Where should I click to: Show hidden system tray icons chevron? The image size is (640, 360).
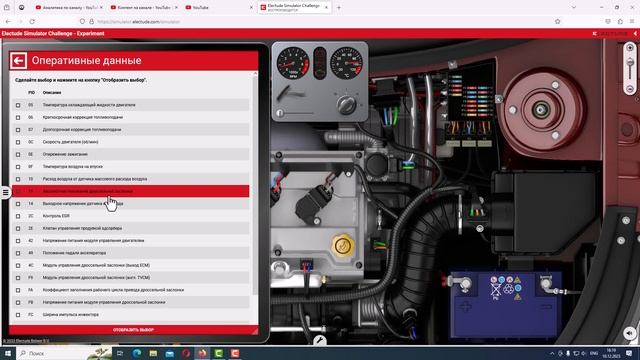point(552,353)
